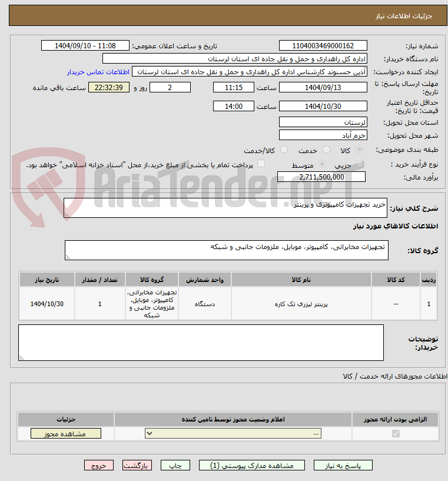
Task: Click the نام دستگاه خریدار field
Action: tap(234, 59)
